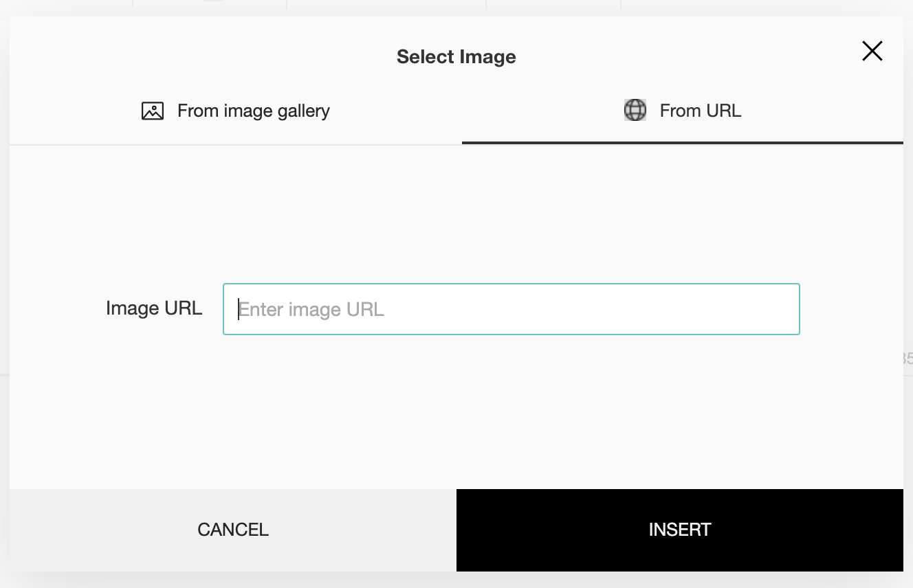Confirm the image with INSERT

(x=679, y=530)
